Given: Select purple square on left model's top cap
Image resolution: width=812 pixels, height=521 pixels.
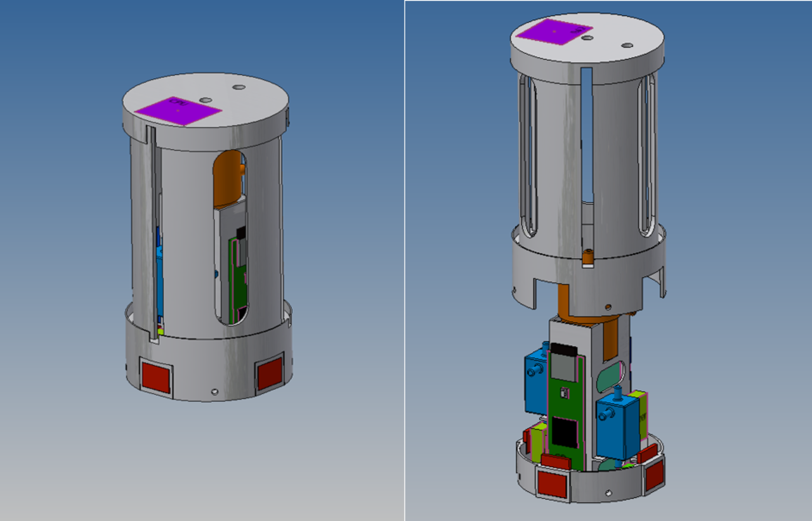Looking at the screenshot, I should (x=178, y=112).
